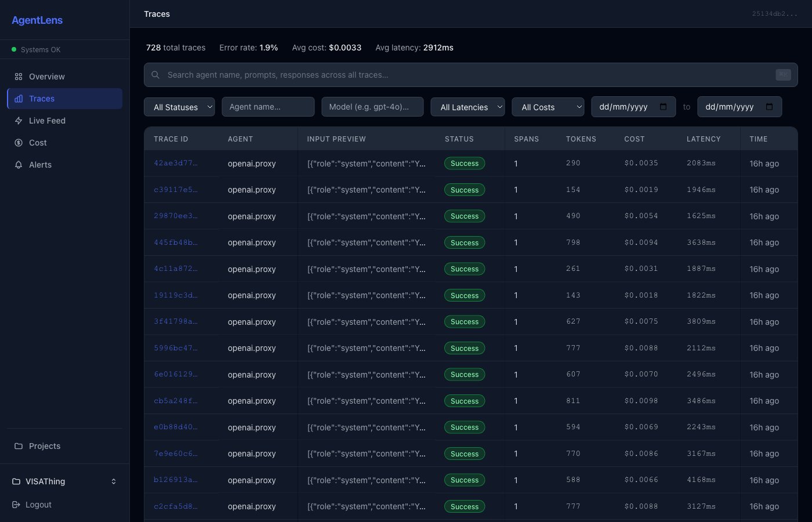This screenshot has width=812, height=522.
Task: Open trace 42ae3d77
Action: (175, 163)
